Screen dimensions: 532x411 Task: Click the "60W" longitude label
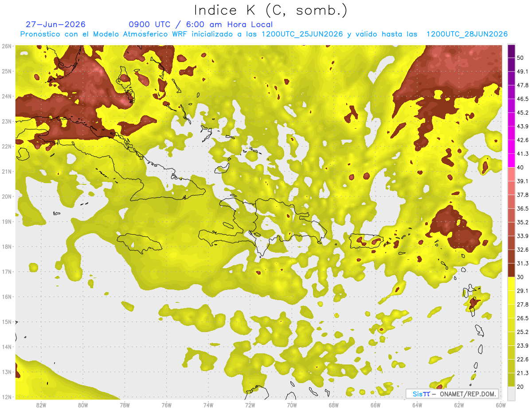tap(501, 405)
